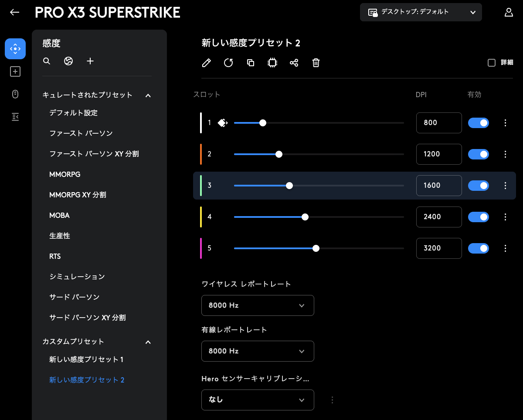Open the ワイヤレス レポートレート dropdown
The width and height of the screenshot is (523, 420).
coord(258,305)
